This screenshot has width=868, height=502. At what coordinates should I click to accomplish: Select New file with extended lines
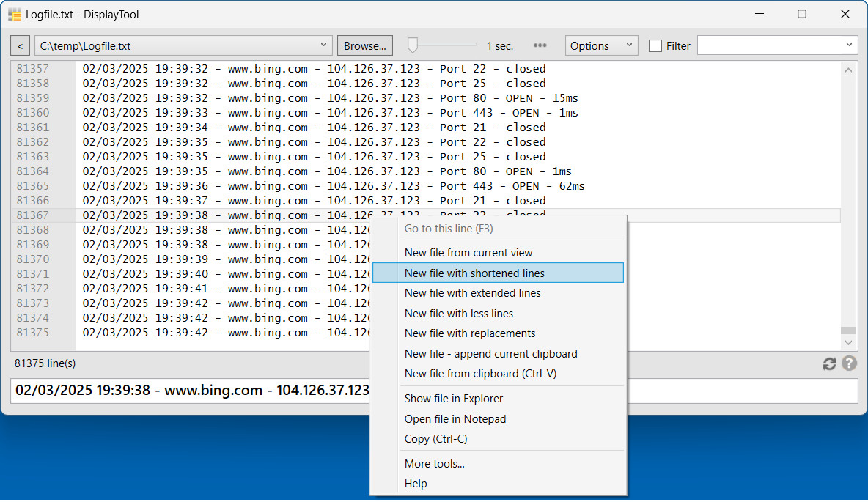click(x=498, y=293)
